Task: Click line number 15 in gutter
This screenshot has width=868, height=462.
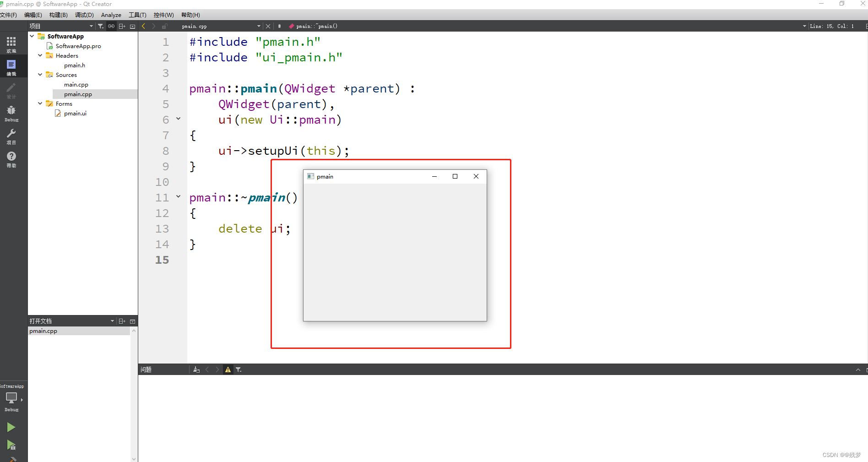Action: [162, 260]
